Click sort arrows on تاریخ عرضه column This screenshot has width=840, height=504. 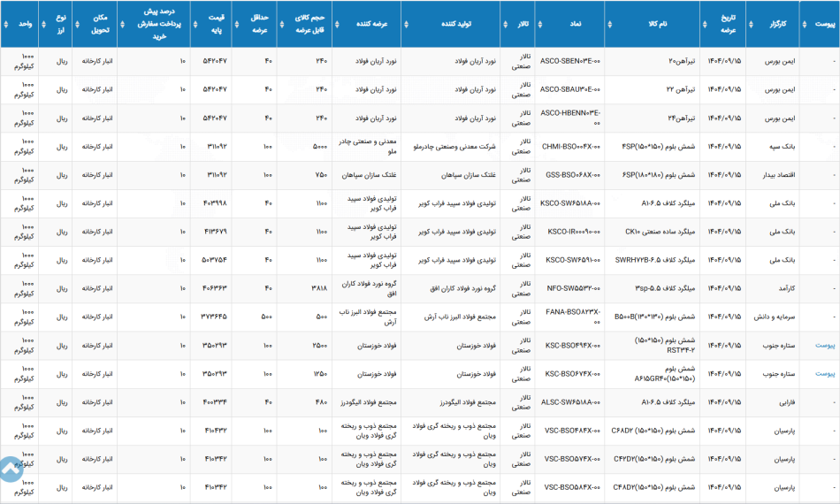tap(705, 25)
